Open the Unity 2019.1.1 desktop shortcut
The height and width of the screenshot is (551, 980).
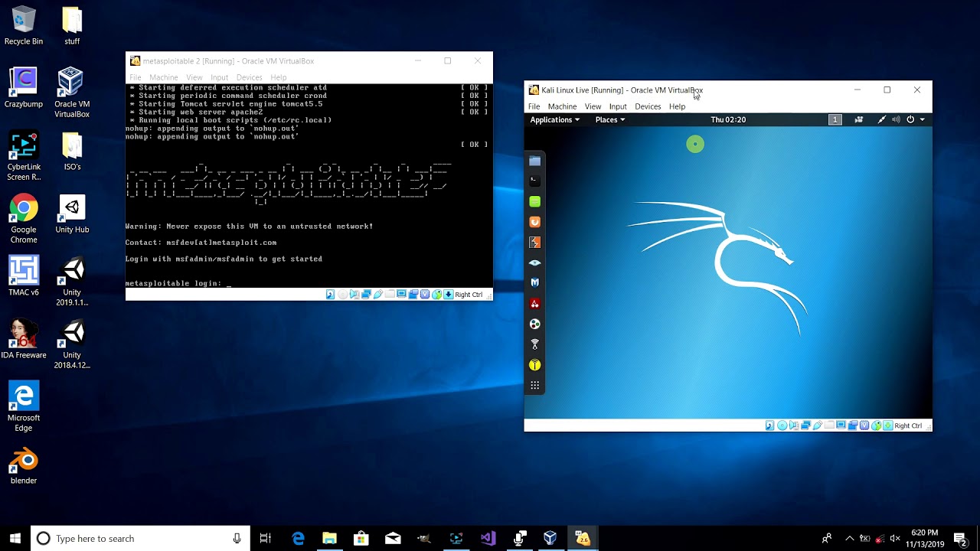tap(72, 282)
